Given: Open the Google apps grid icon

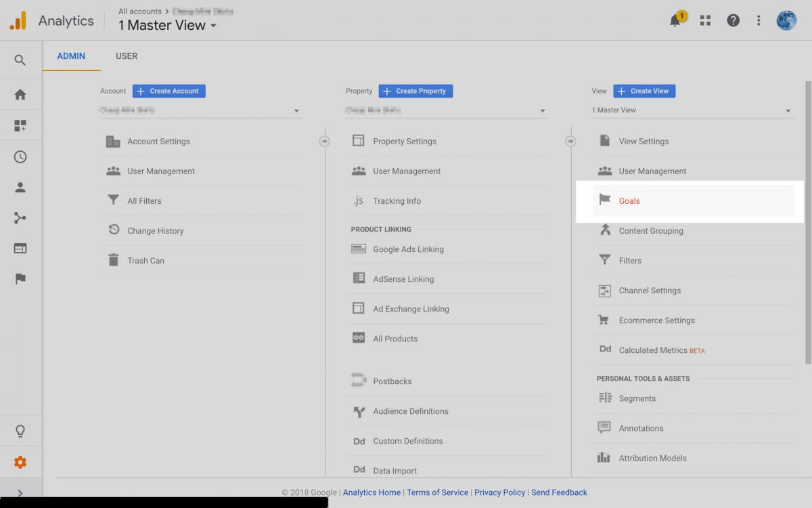Looking at the screenshot, I should pos(705,20).
